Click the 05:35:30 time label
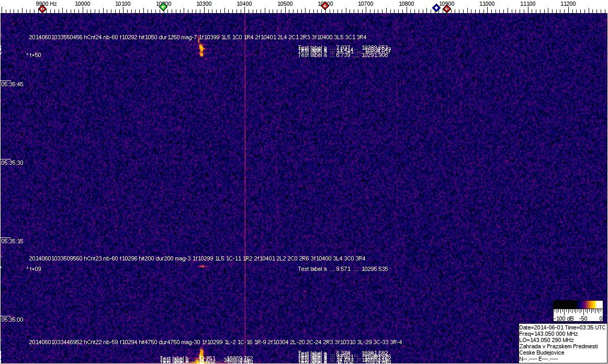608x364 pixels. click(12, 163)
